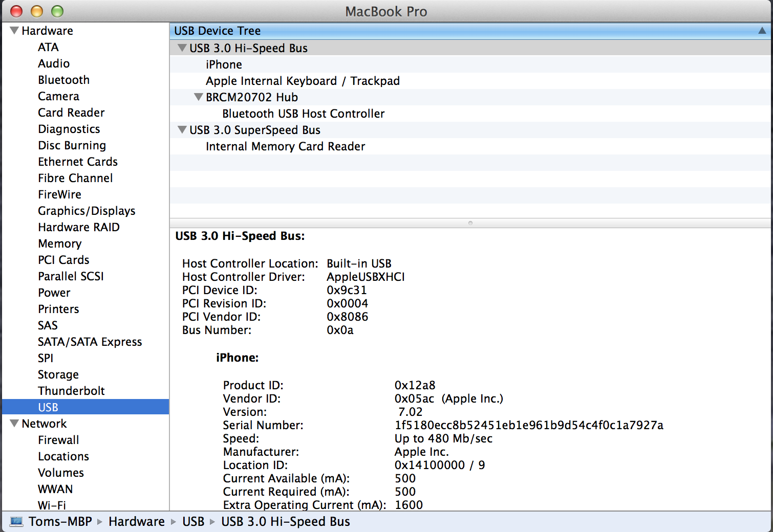Image resolution: width=773 pixels, height=532 pixels.
Task: Open Locations under Network
Action: point(63,456)
